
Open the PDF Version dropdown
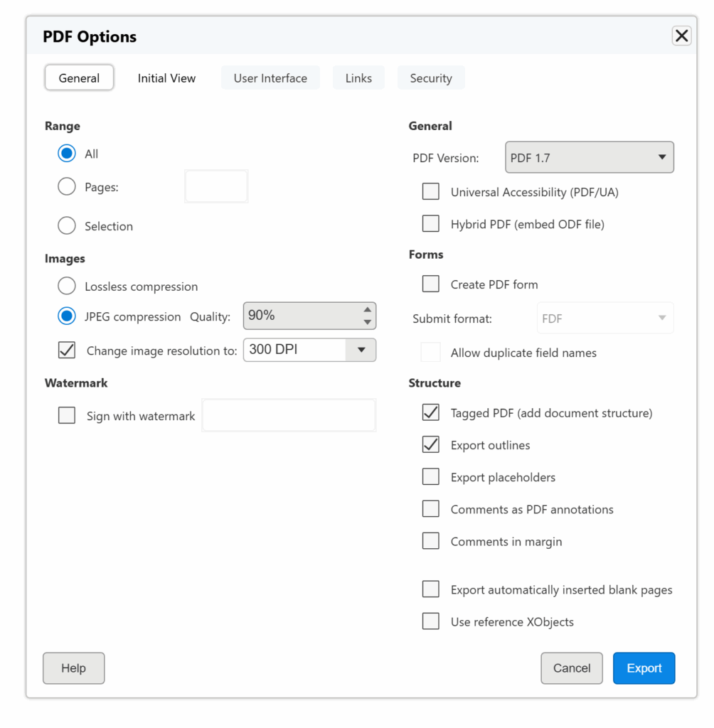pos(589,158)
